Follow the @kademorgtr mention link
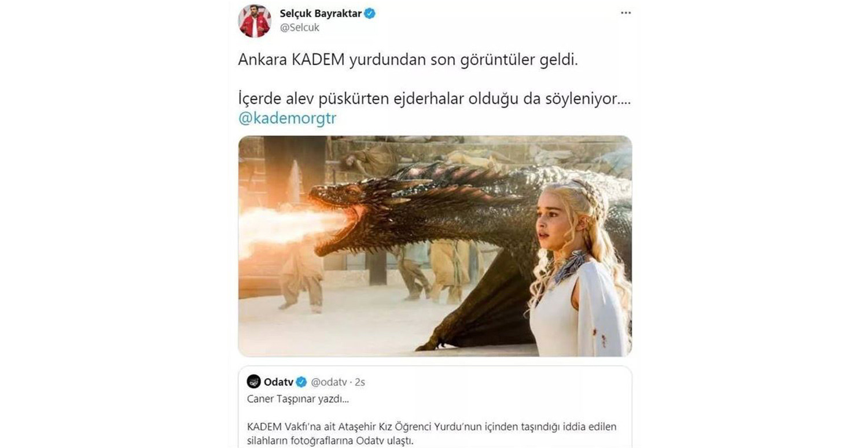 (287, 118)
